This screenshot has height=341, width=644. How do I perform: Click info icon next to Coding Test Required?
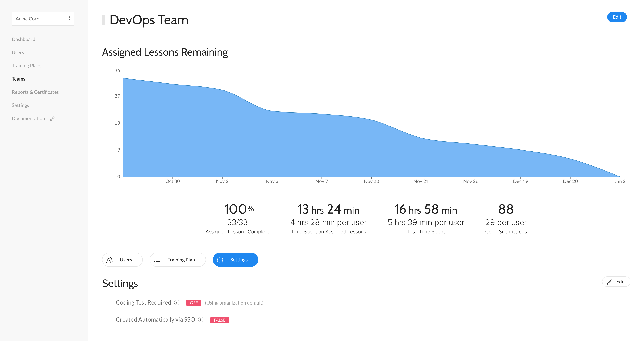177,302
